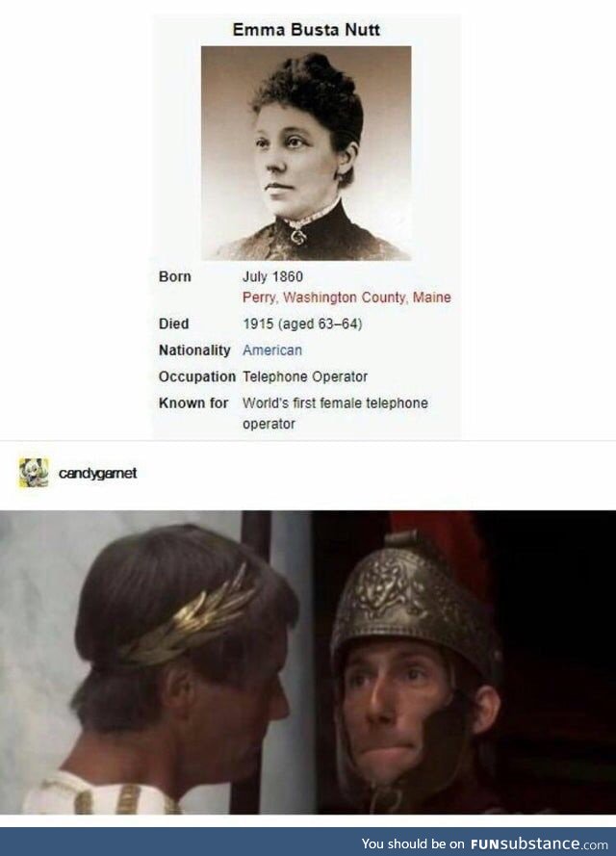Image resolution: width=616 pixels, height=856 pixels.
Task: Open the candygarnet username link
Action: point(97,474)
